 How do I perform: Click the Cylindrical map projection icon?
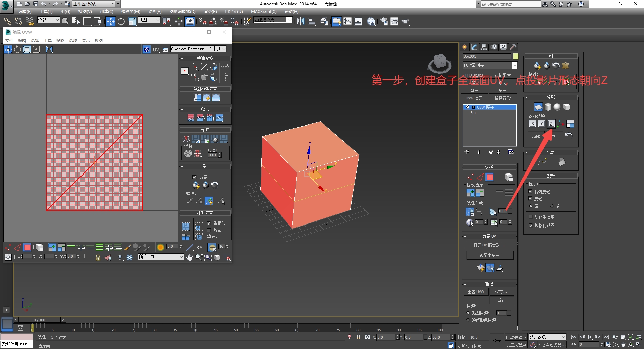click(548, 107)
